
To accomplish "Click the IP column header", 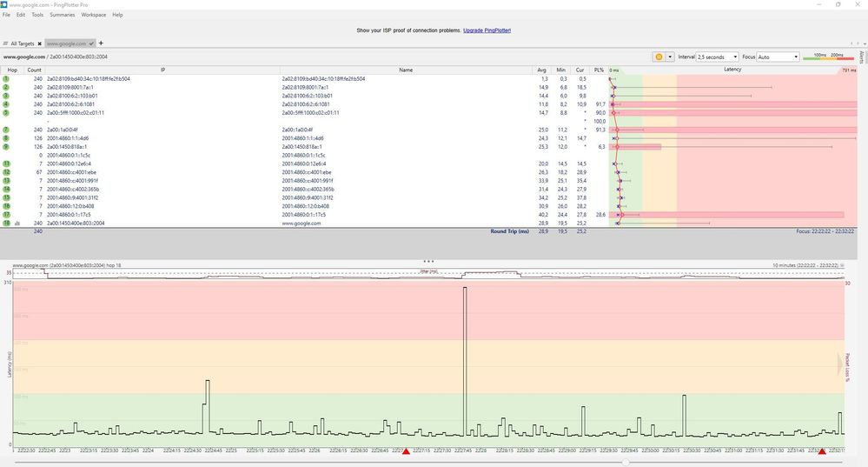I will (x=162, y=70).
